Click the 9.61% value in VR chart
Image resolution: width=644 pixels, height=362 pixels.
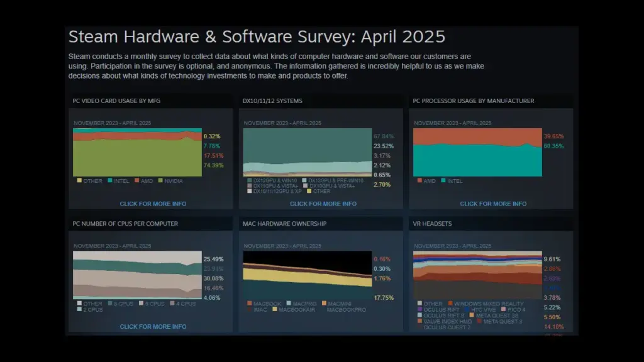click(x=552, y=259)
